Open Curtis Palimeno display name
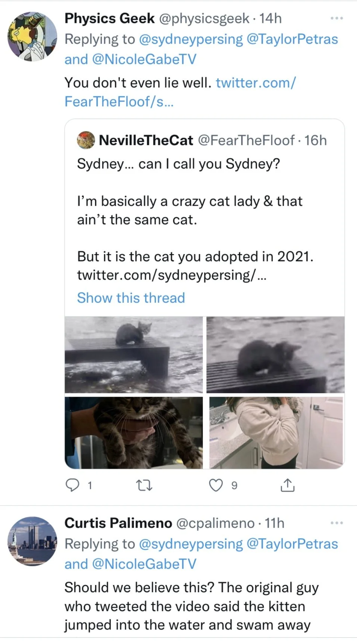The width and height of the screenshot is (357, 644). coord(118,523)
